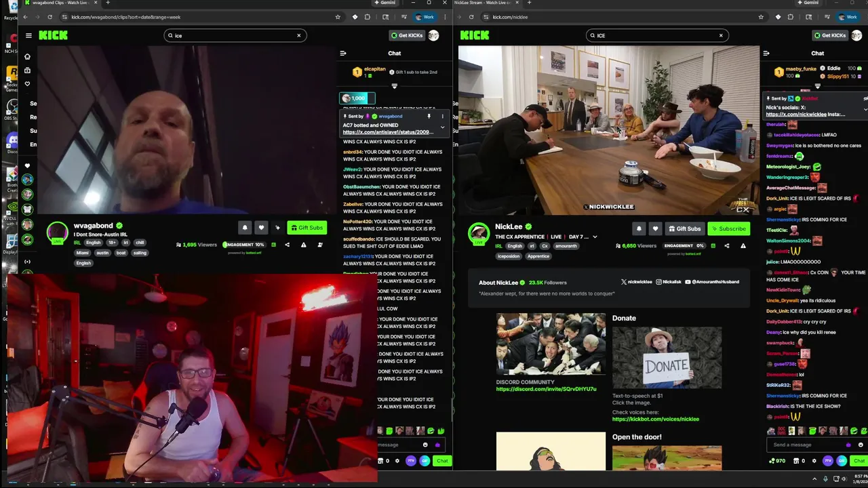
Task: Report NickLee stream warning icon
Action: pos(743,246)
